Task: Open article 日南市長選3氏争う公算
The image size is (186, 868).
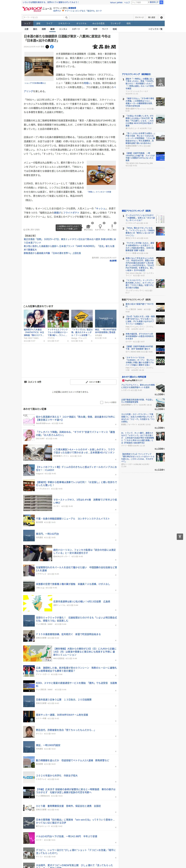Action: coord(64,699)
